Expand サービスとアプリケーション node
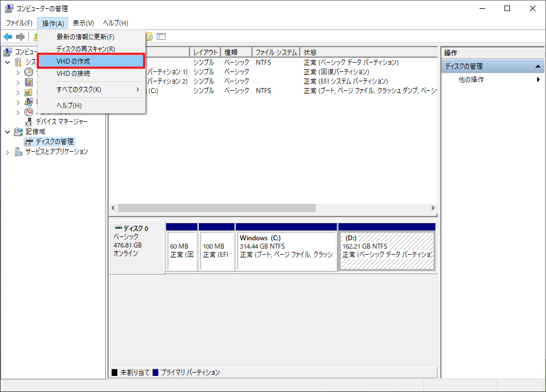 8,152
